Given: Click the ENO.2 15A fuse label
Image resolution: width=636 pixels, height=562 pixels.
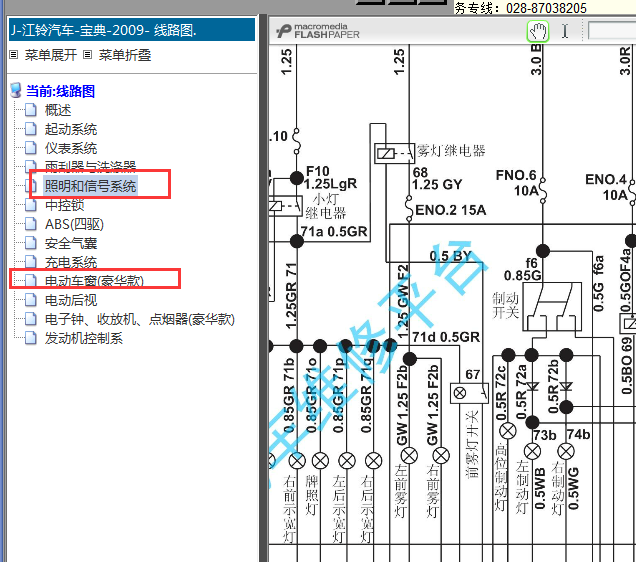Looking at the screenshot, I should [x=451, y=210].
